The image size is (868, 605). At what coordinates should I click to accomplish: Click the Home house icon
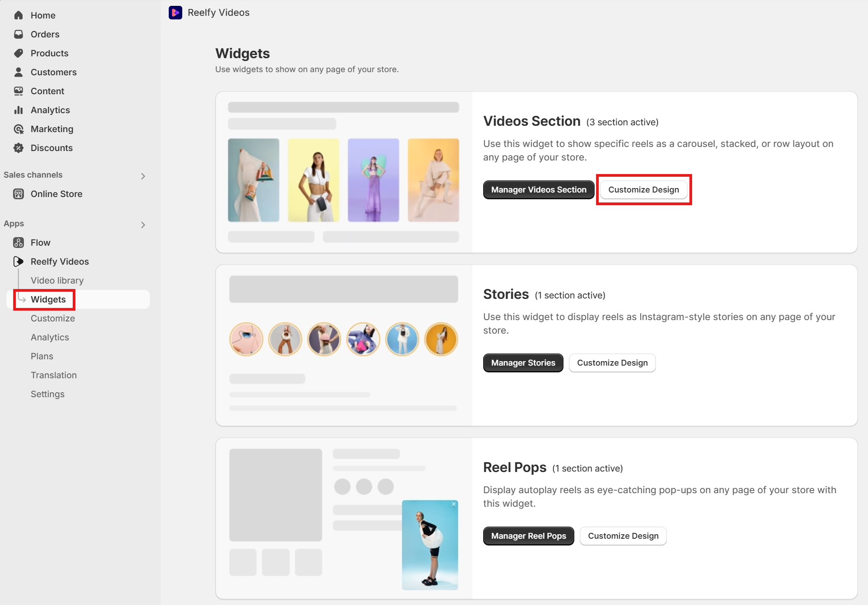[18, 15]
